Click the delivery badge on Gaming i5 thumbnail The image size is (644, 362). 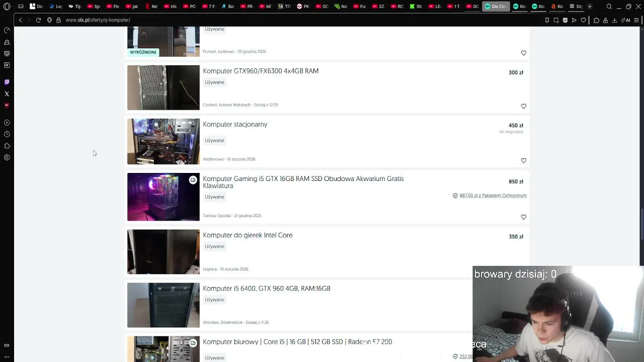click(193, 180)
